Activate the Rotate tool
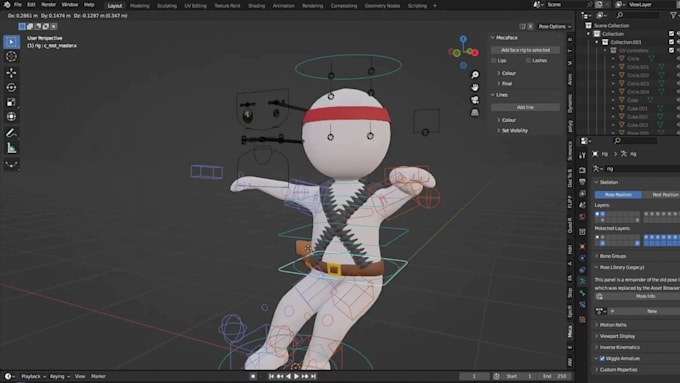Screen dimensions: 680x383 tap(11, 87)
